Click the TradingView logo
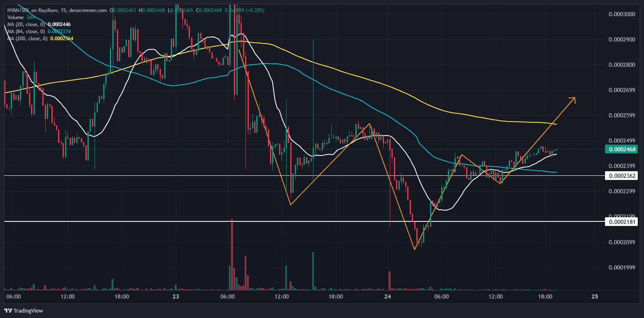 [24, 311]
